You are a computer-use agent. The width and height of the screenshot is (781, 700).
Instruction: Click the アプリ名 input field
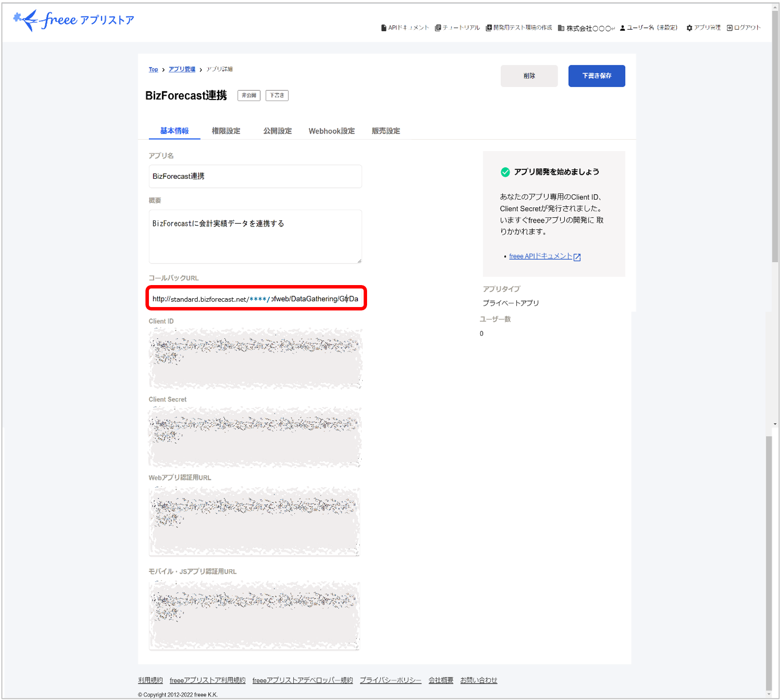point(255,176)
